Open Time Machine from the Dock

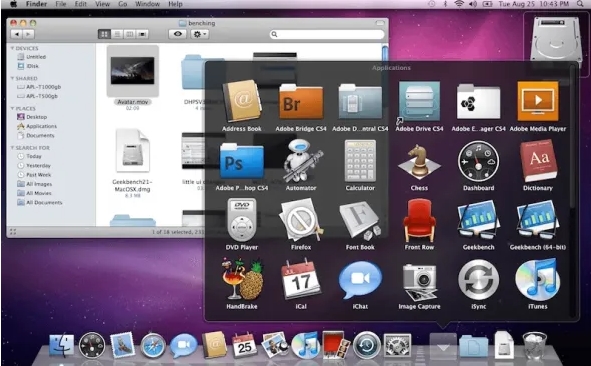click(x=367, y=345)
